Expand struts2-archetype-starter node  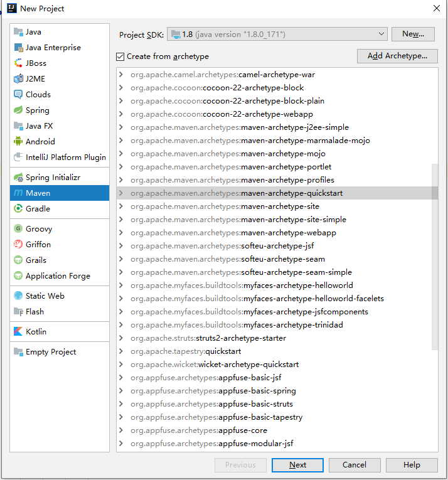click(x=121, y=338)
